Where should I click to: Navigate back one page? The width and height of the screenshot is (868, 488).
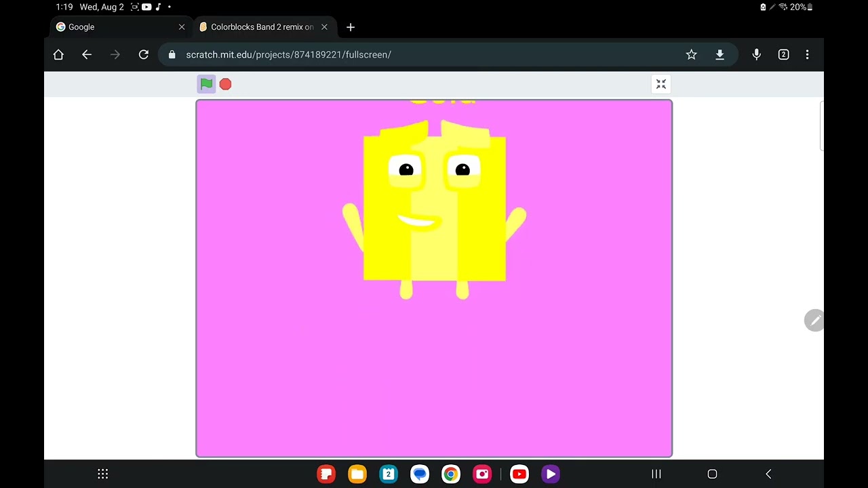click(x=87, y=54)
